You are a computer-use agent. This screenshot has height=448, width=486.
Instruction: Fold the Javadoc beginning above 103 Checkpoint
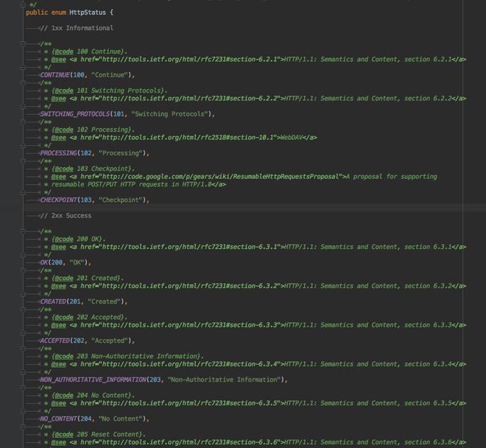coord(23,161)
